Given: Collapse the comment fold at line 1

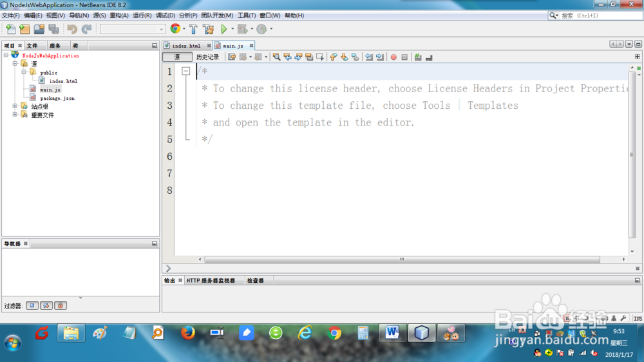Looking at the screenshot, I should [x=185, y=71].
